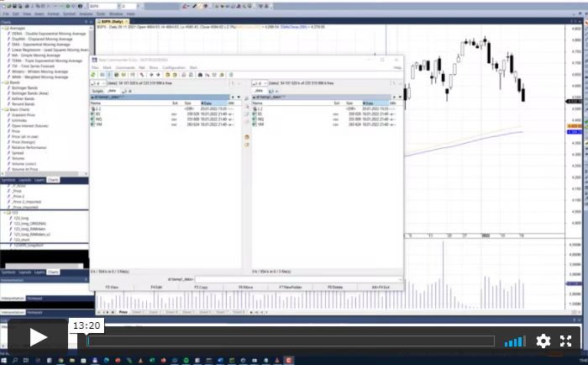Play the video with the large play button
Screen dimensions: 588x365
pyautogui.click(x=38, y=337)
